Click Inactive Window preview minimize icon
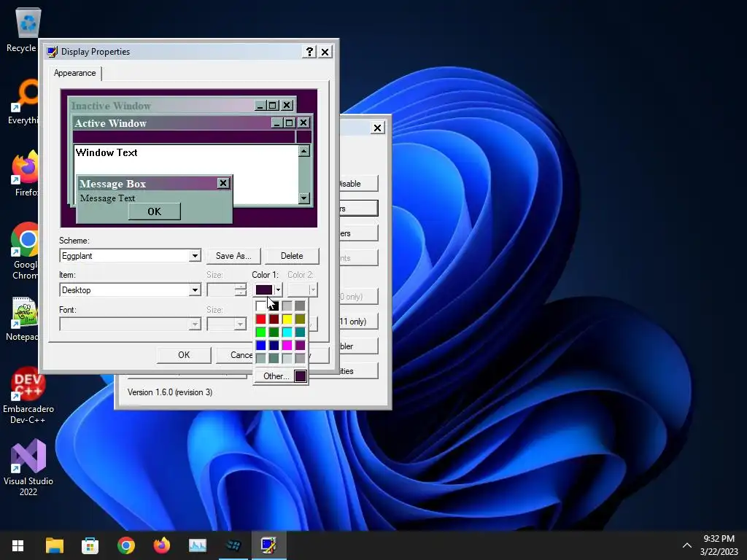747x560 pixels. 260,106
